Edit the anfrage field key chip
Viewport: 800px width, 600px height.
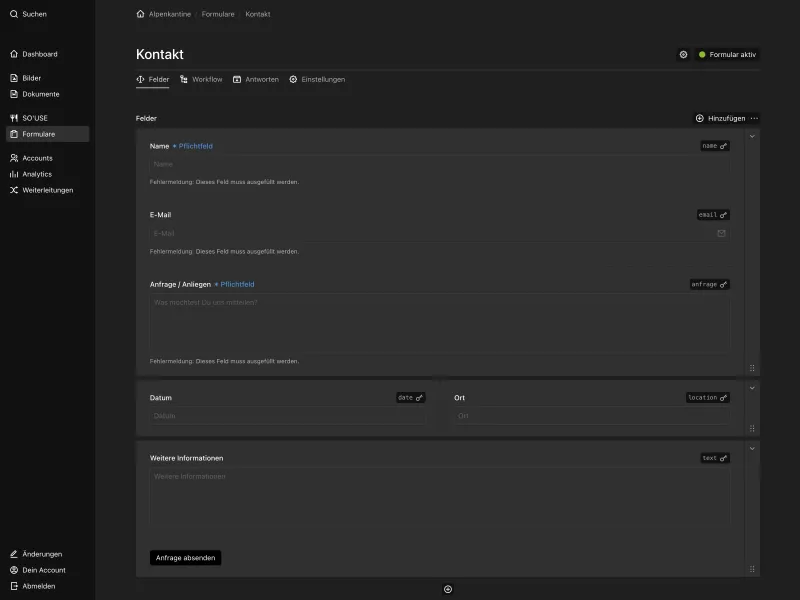[x=707, y=284]
